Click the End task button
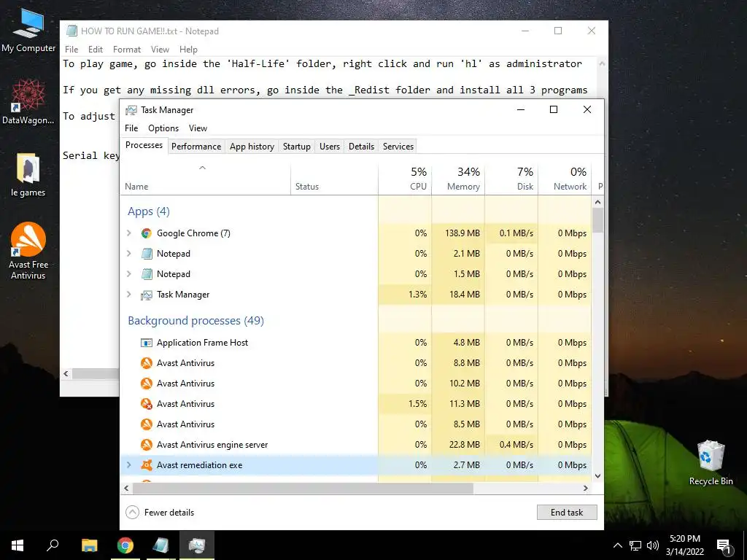 (567, 513)
